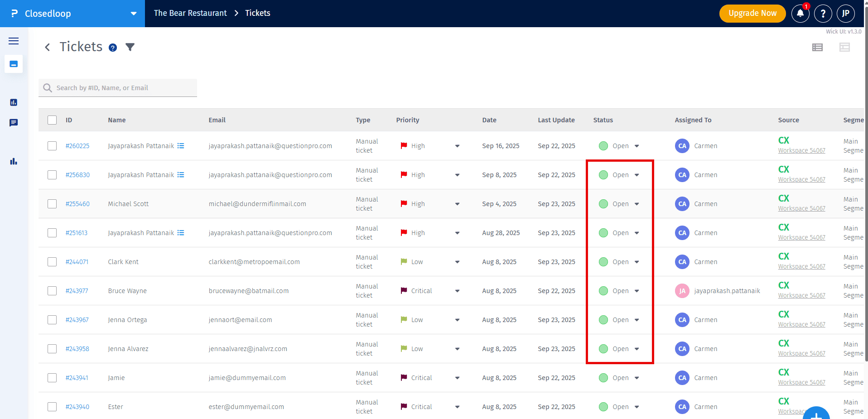The height and width of the screenshot is (419, 868).
Task: Open the JP user profile avatar
Action: coord(845,14)
